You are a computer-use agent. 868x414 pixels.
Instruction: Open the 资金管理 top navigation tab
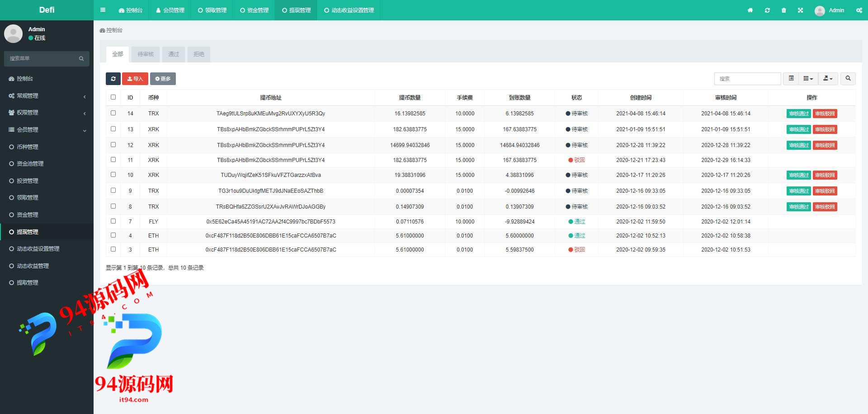[254, 10]
